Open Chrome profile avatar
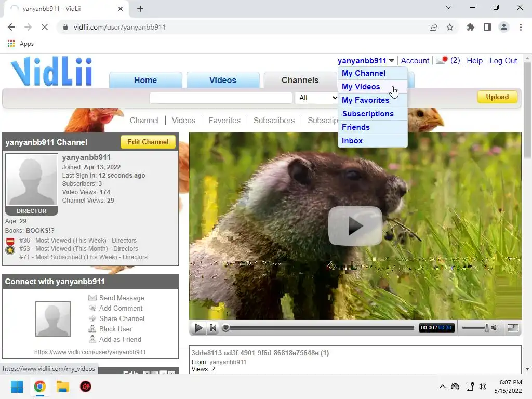Image resolution: width=532 pixels, height=399 pixels. click(x=504, y=27)
